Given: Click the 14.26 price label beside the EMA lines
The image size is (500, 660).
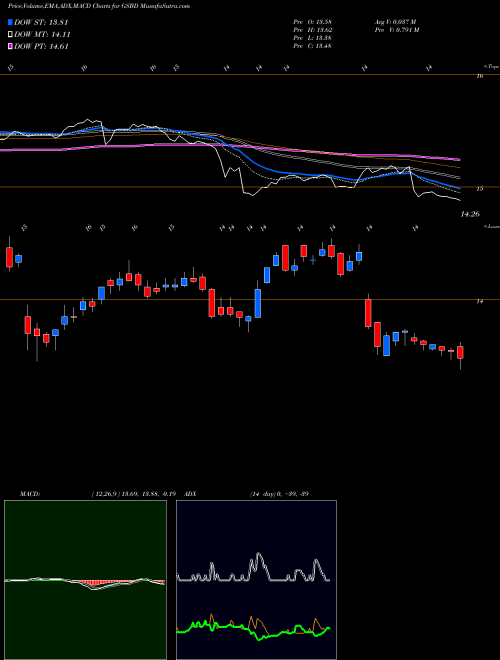Looking at the screenshot, I should point(470,214).
